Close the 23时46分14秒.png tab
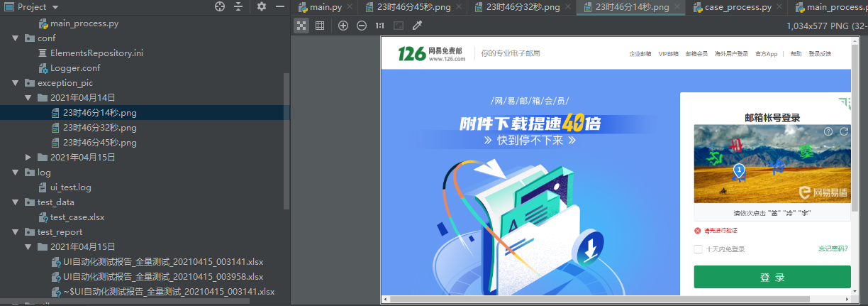 click(x=679, y=8)
